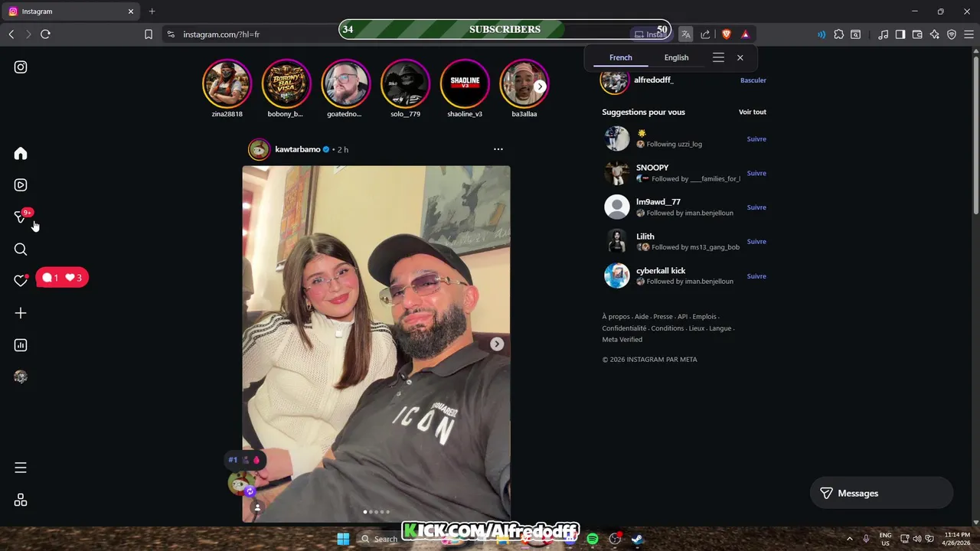Reload the page

tap(45, 34)
